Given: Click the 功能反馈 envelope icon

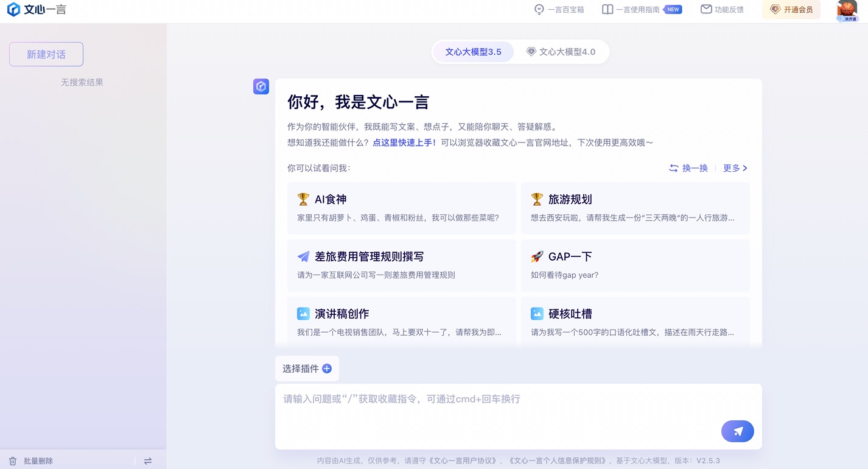Looking at the screenshot, I should [706, 9].
